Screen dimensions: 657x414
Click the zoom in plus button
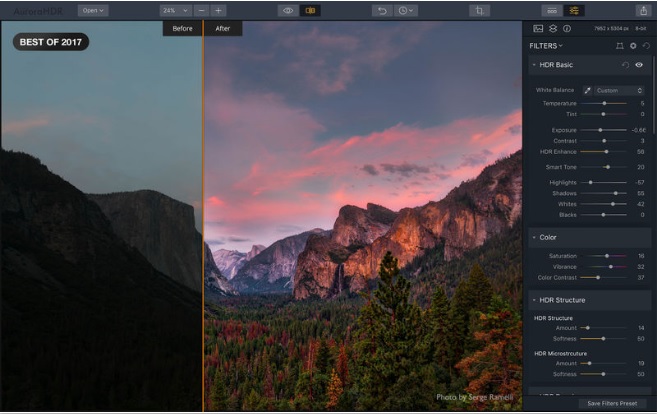[x=218, y=10]
